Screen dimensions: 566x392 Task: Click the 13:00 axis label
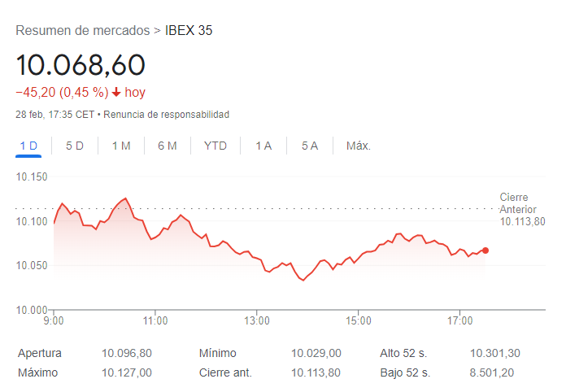click(x=257, y=321)
